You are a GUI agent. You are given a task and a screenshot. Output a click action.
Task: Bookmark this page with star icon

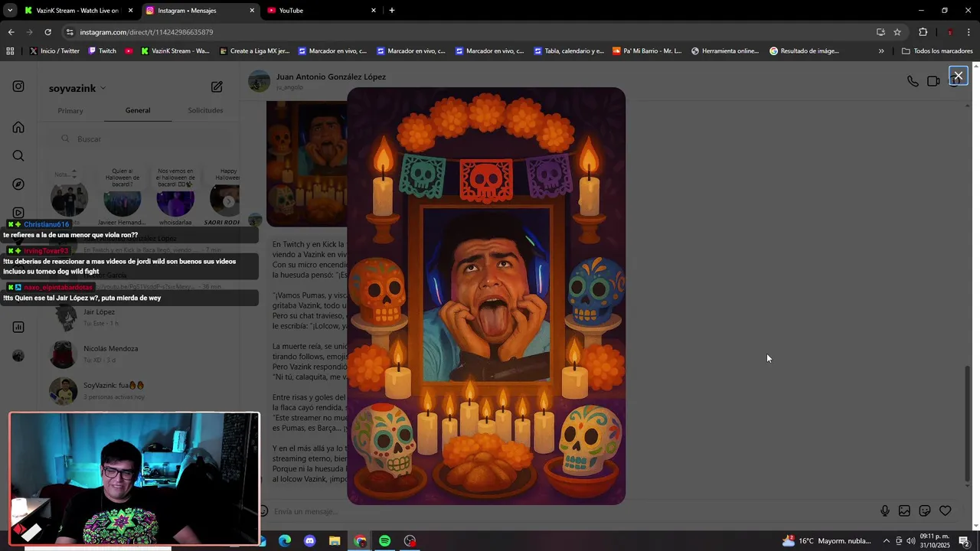[897, 32]
